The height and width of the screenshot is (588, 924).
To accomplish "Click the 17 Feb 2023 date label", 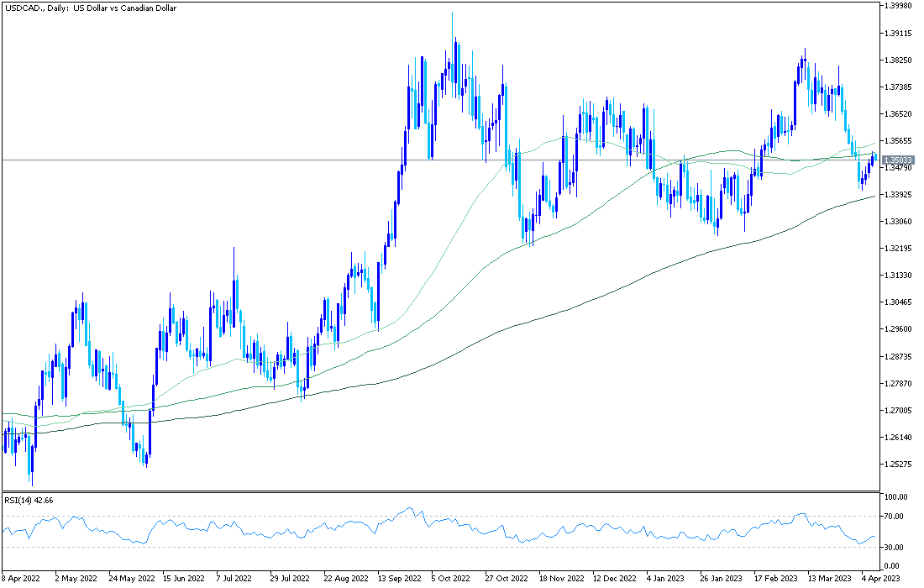I will coord(775,579).
